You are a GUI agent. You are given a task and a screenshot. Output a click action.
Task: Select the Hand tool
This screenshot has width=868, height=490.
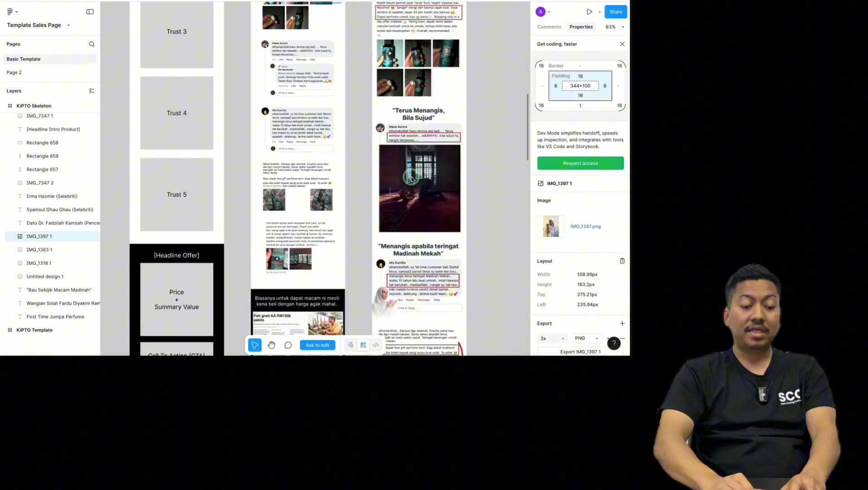coord(271,345)
